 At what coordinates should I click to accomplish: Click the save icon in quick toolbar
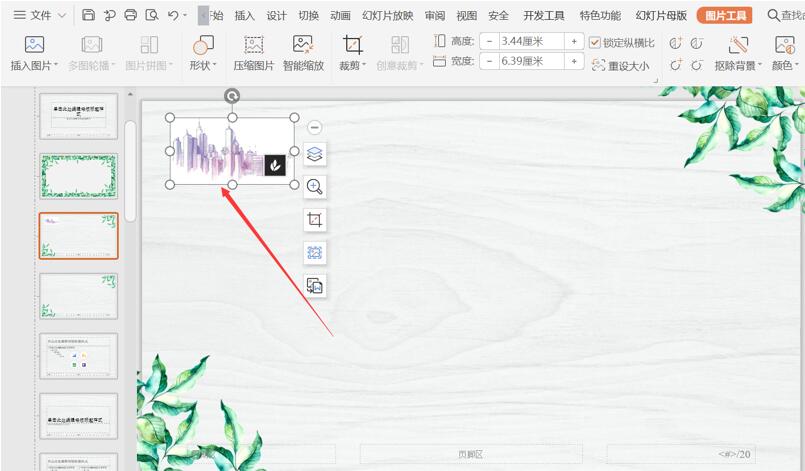pyautogui.click(x=88, y=15)
